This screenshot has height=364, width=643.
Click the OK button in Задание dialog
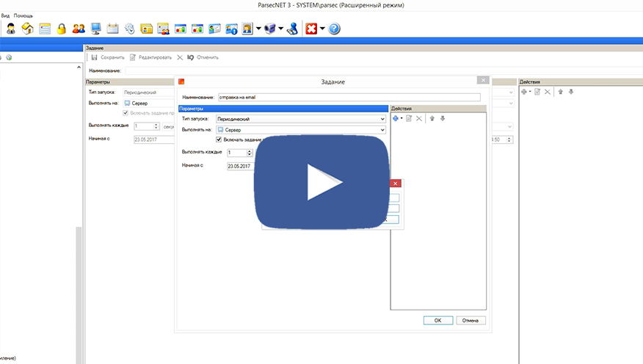(x=438, y=321)
